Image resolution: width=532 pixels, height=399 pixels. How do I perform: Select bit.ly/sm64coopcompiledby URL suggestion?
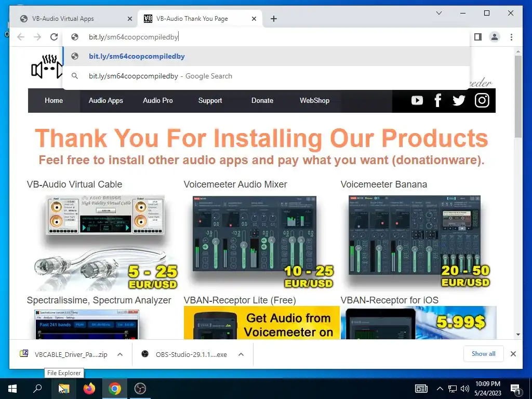tap(267, 56)
